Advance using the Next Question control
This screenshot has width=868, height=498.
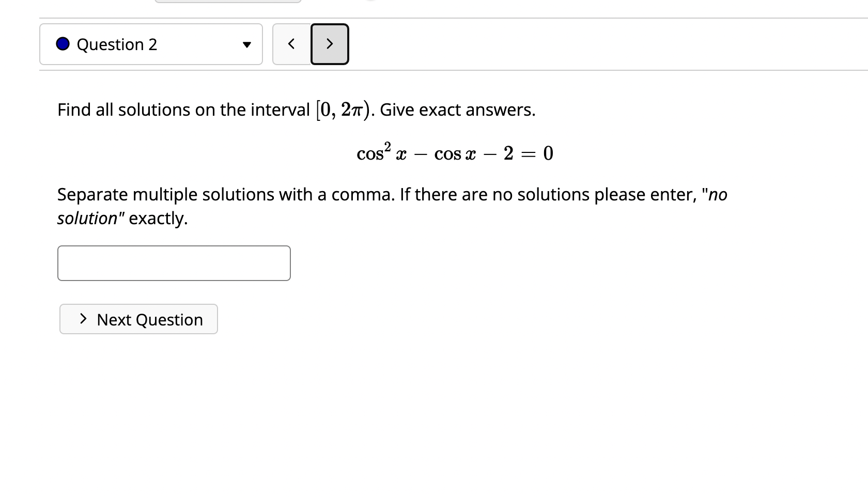click(138, 319)
